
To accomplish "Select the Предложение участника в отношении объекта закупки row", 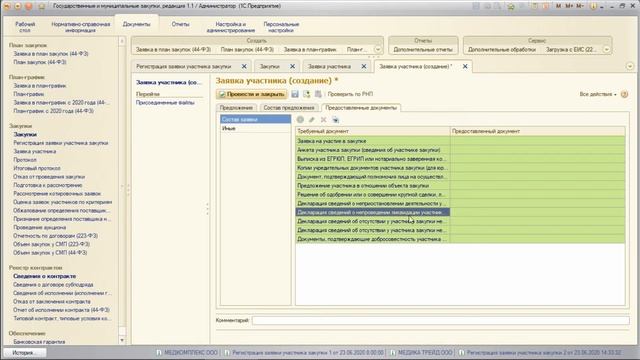I will [460, 185].
